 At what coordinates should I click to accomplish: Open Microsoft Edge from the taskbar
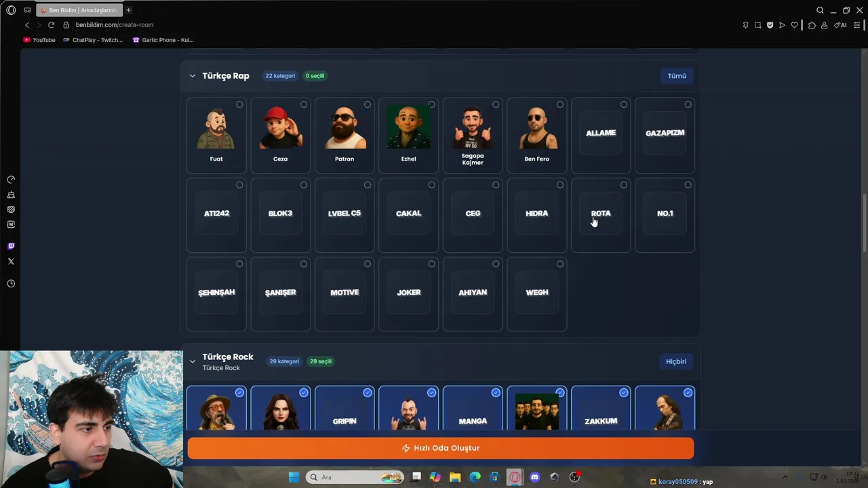(x=475, y=477)
